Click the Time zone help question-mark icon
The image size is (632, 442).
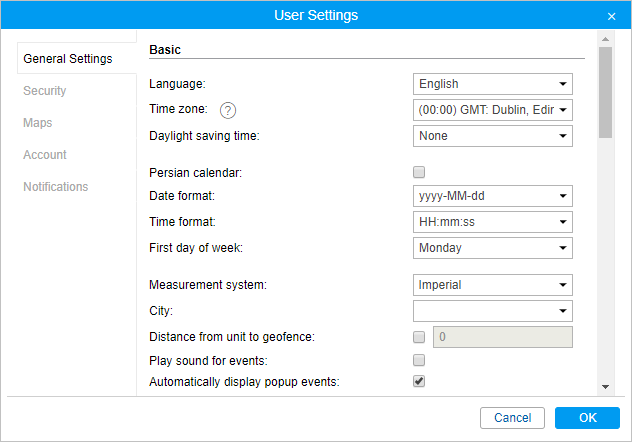click(x=228, y=110)
